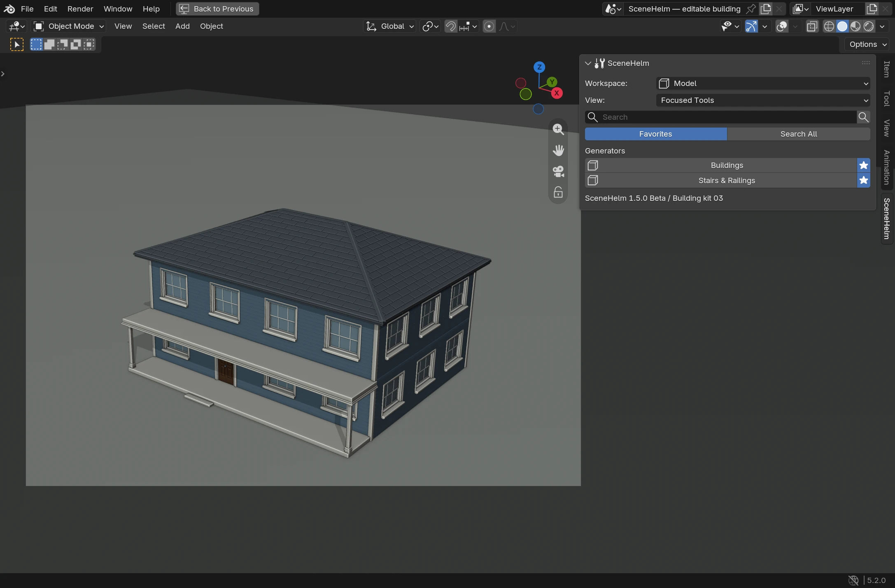Toggle the camera-to-view lock icon
Viewport: 895px width, 588px height.
[558, 192]
